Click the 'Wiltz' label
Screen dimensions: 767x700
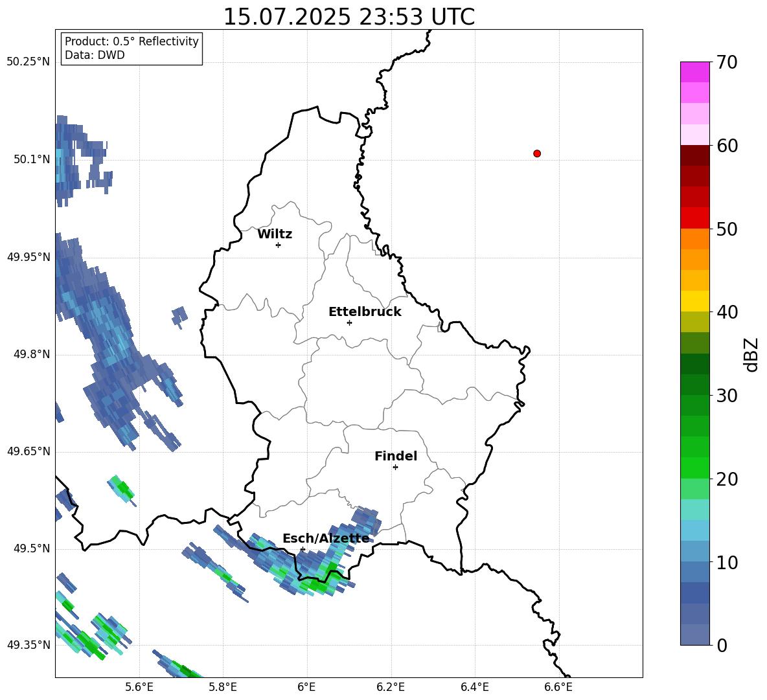pos(275,234)
